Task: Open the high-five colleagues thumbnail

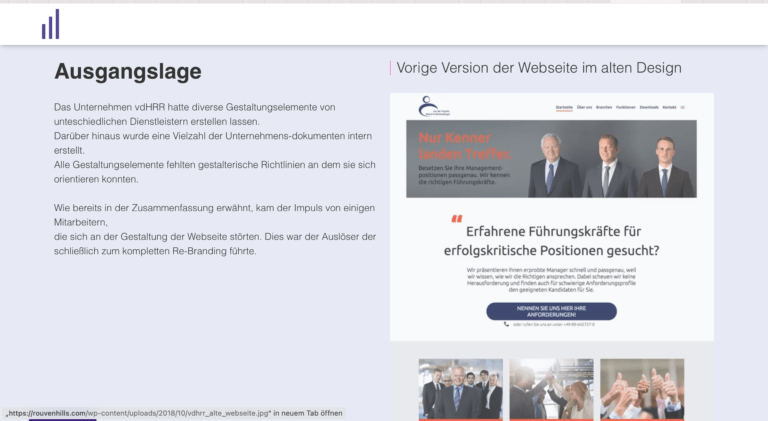Action: point(551,389)
